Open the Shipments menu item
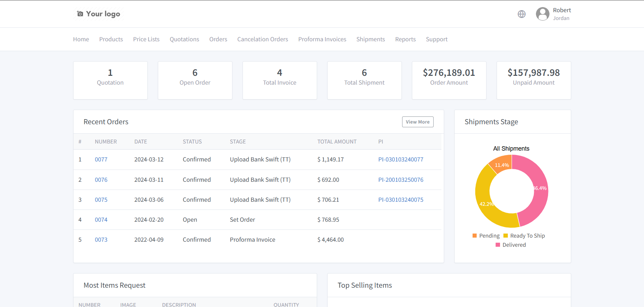644x307 pixels. [370, 39]
